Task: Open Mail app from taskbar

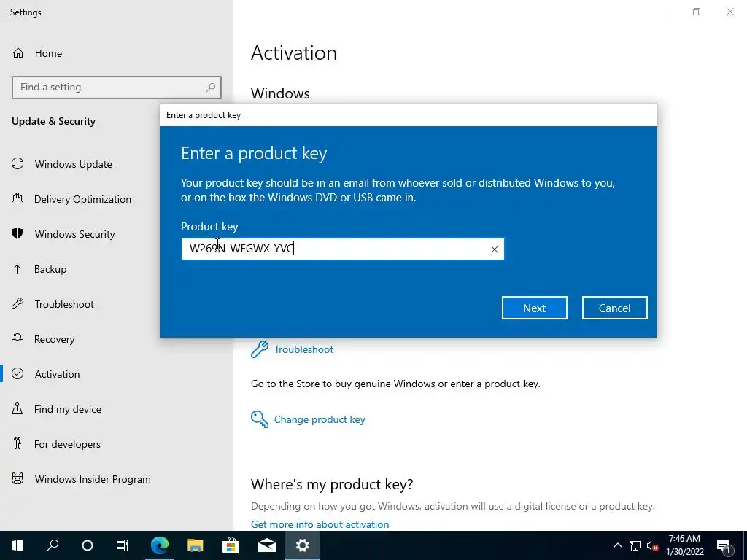Action: tap(267, 545)
